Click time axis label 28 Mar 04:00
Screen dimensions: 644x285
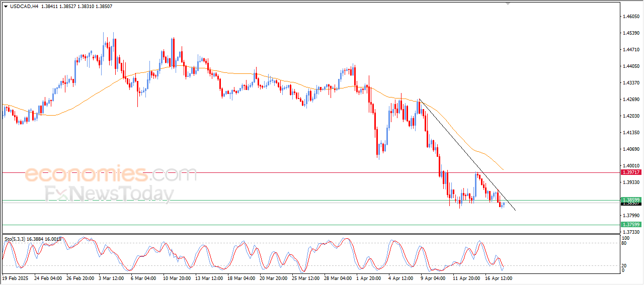tap(338, 278)
